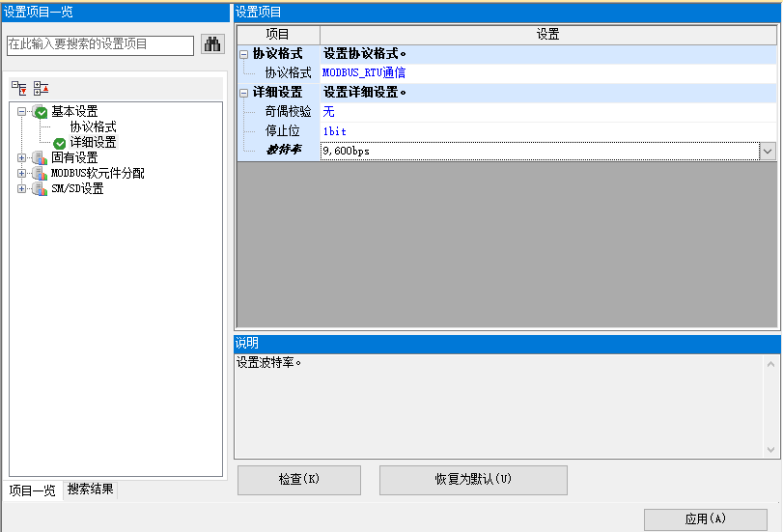Click the module icon beside MODBUS软元件分配

(x=40, y=174)
